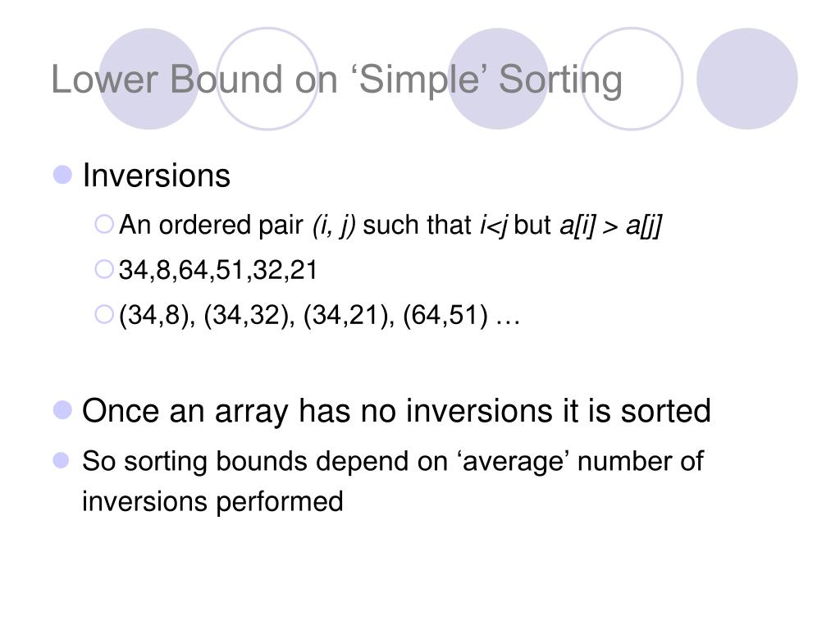Click the number sequence '34,8,64,51,32,21'
This screenshot has width=840, height=630.
[218, 269]
